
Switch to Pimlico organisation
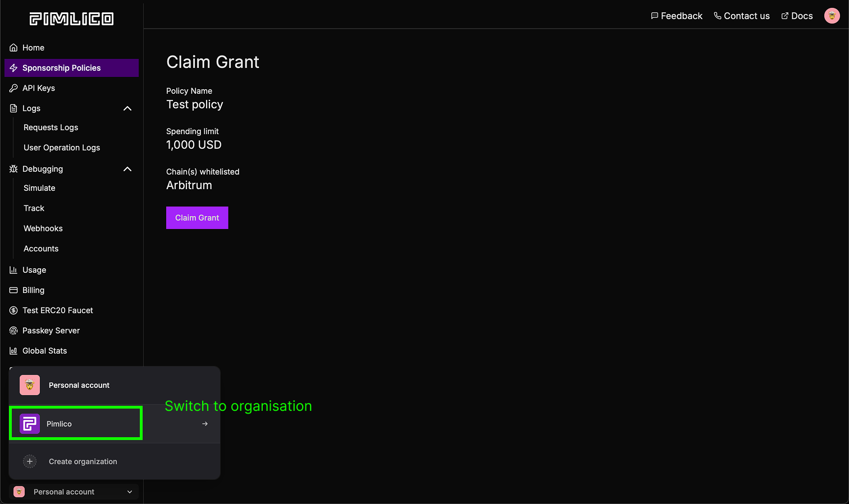(115, 424)
